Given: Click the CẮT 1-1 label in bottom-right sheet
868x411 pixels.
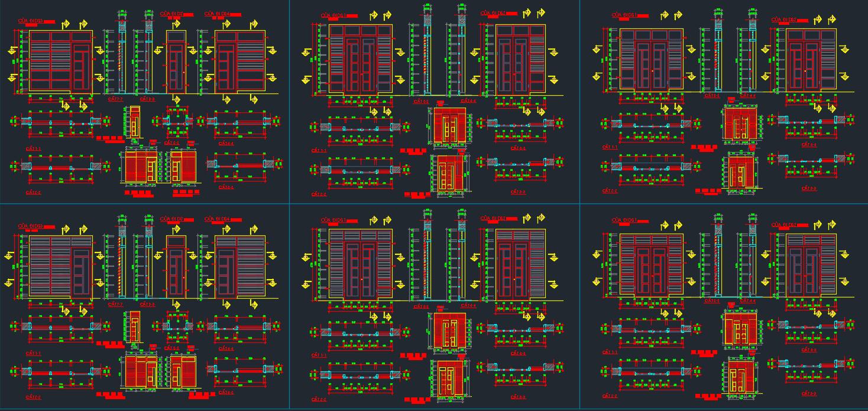Looking at the screenshot, I should [610, 352].
